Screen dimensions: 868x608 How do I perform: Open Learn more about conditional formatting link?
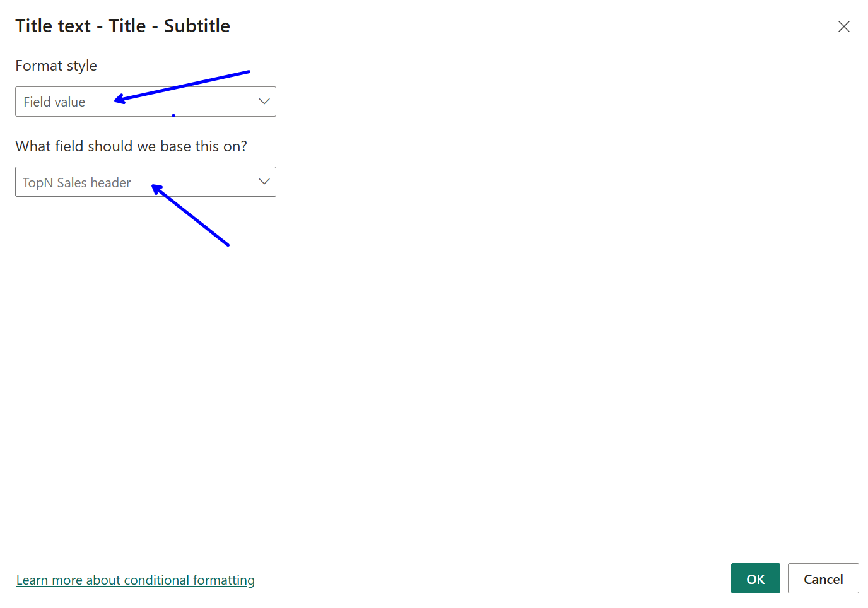click(136, 580)
